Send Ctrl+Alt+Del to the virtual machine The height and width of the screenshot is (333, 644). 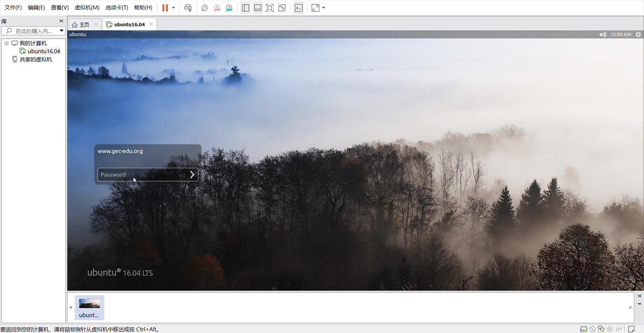[x=188, y=8]
